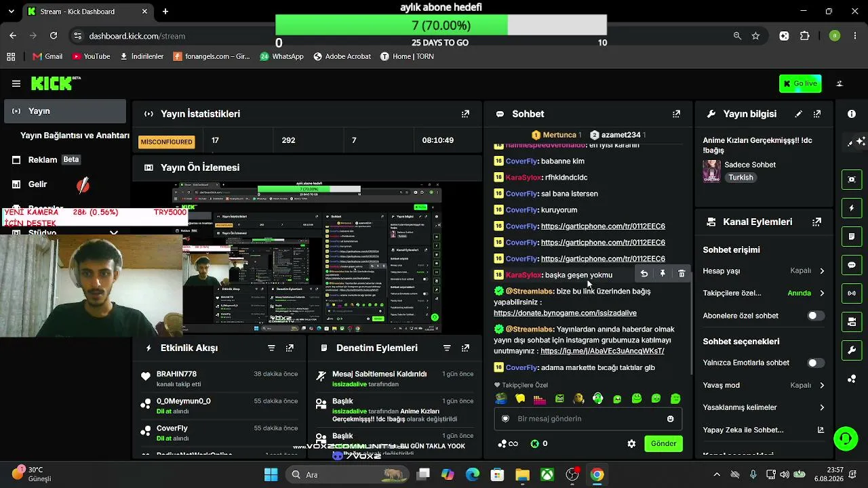Filter the Etkinlik Akışı feed

point(271,348)
